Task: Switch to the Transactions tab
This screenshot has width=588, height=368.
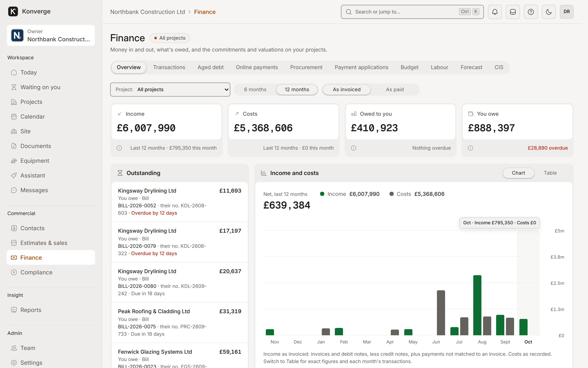Action: [169, 67]
